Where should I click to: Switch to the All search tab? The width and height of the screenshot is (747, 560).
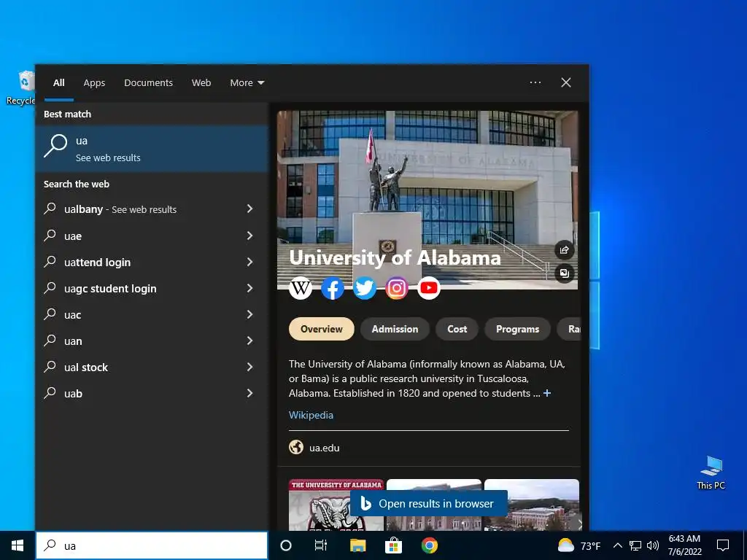[58, 83]
